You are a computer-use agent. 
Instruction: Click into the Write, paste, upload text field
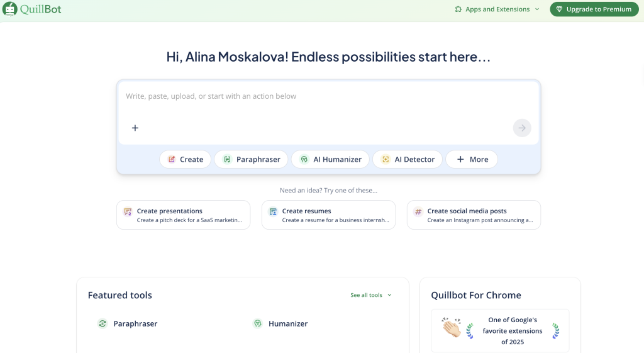pos(328,96)
